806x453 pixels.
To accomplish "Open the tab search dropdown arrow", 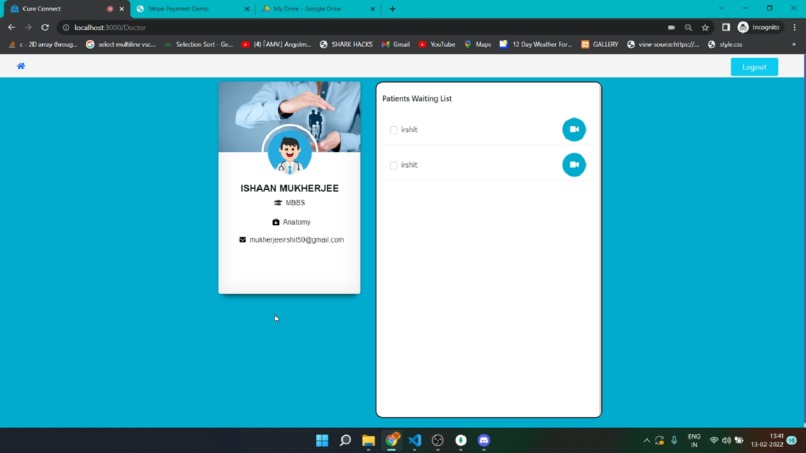I will point(722,8).
